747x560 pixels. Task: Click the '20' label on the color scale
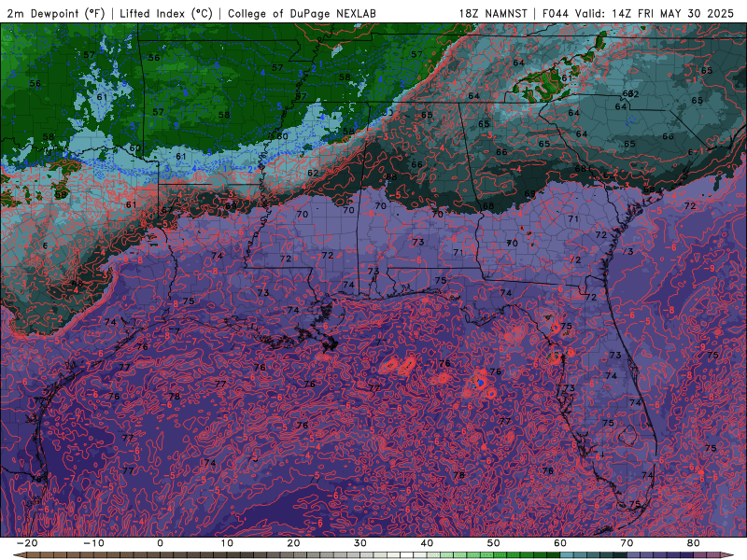tap(293, 543)
